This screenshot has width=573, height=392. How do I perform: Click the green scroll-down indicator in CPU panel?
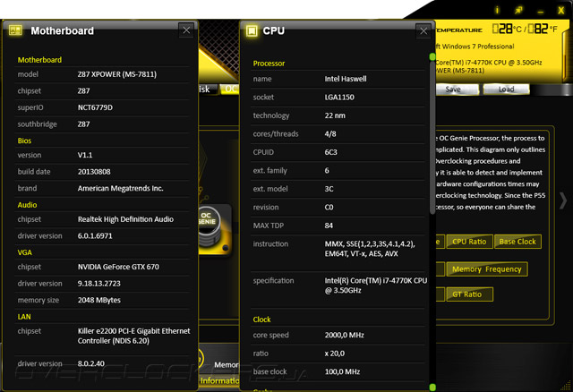[432, 387]
